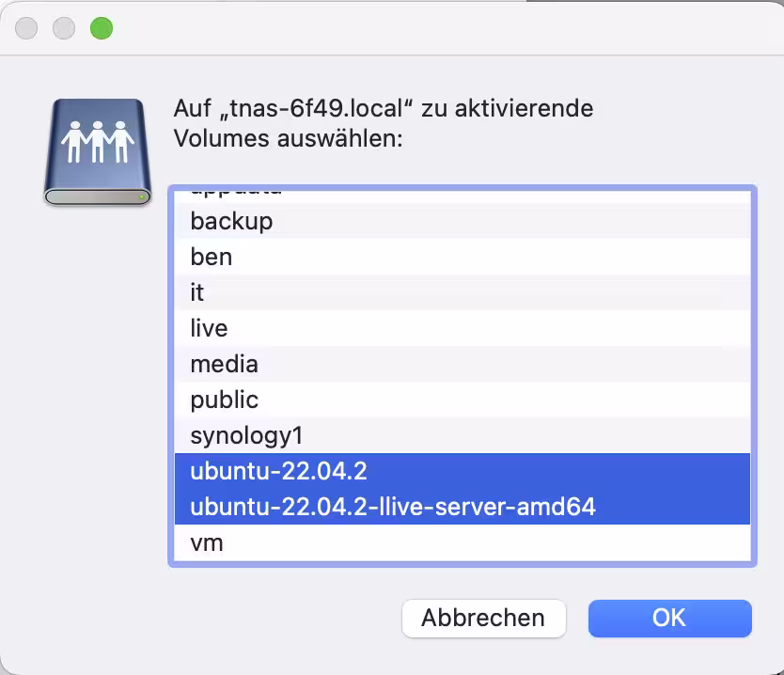Select the public volume
Viewport: 784px width, 675px height.
tap(463, 400)
